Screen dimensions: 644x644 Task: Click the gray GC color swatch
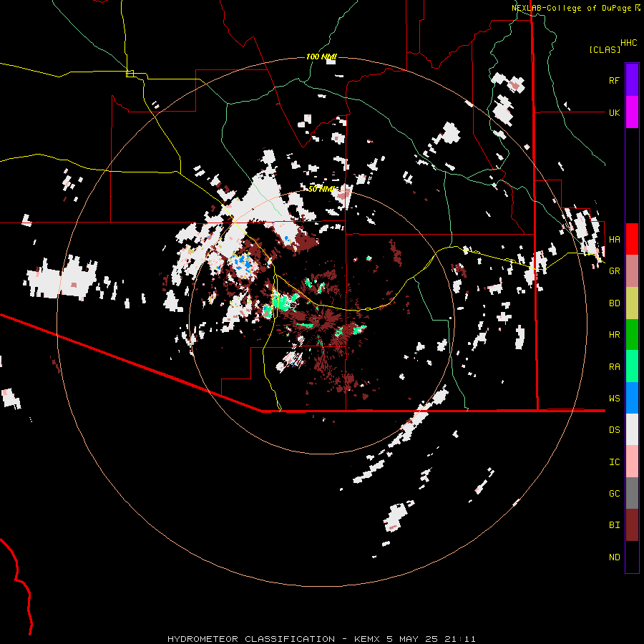[632, 493]
